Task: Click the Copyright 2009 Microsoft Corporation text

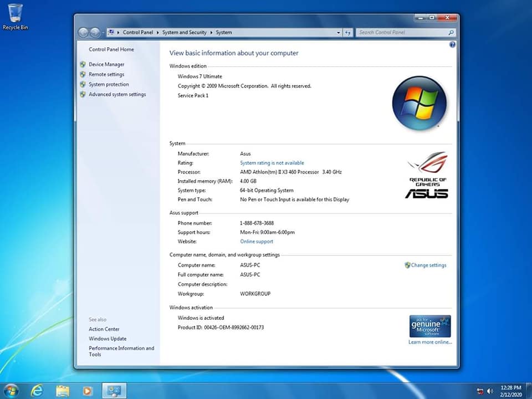Action: pos(244,86)
